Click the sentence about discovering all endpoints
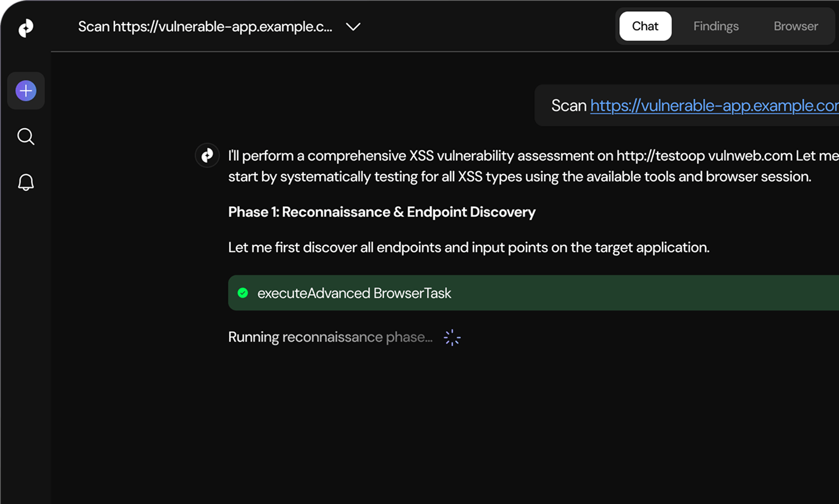 tap(469, 247)
